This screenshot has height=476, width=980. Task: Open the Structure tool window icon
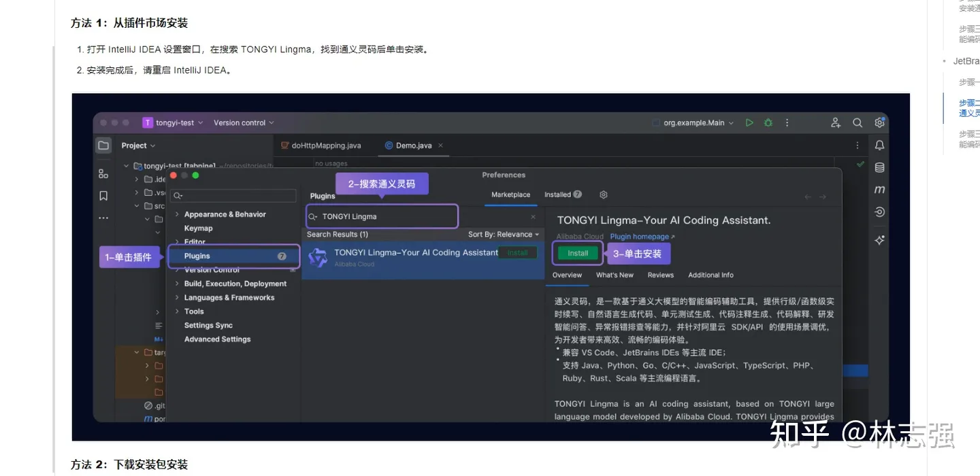point(103,173)
